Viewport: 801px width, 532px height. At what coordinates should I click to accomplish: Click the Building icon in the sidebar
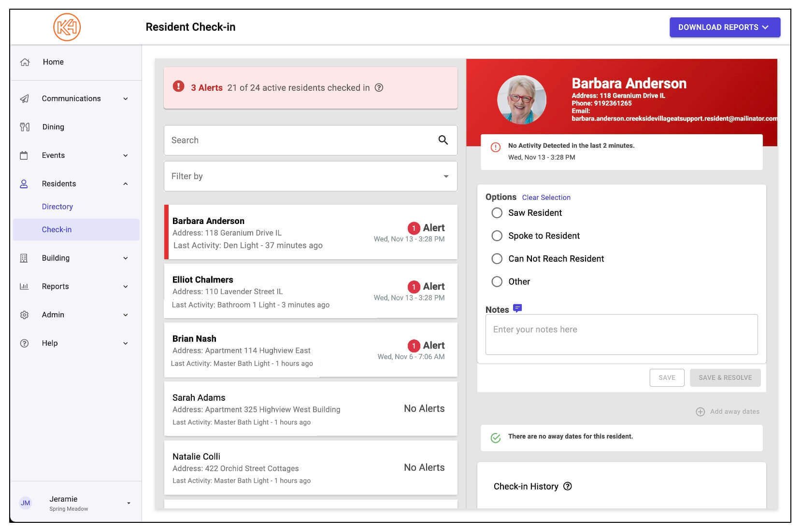pos(25,258)
